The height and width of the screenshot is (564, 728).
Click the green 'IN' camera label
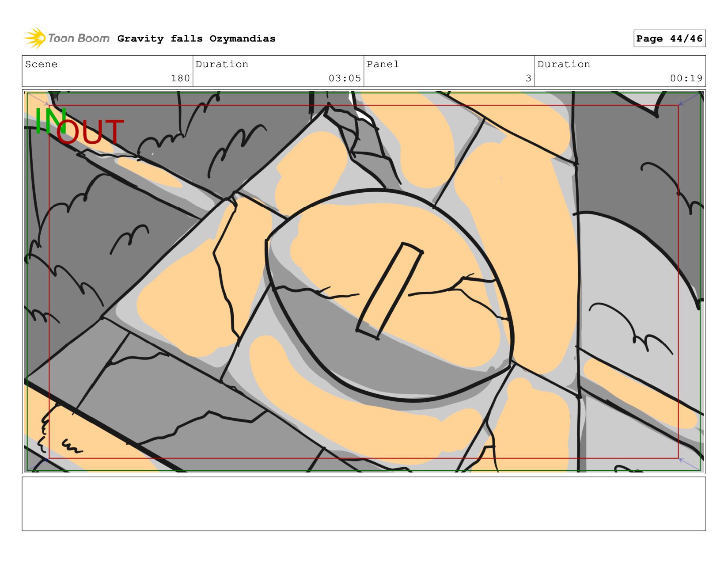(x=50, y=121)
